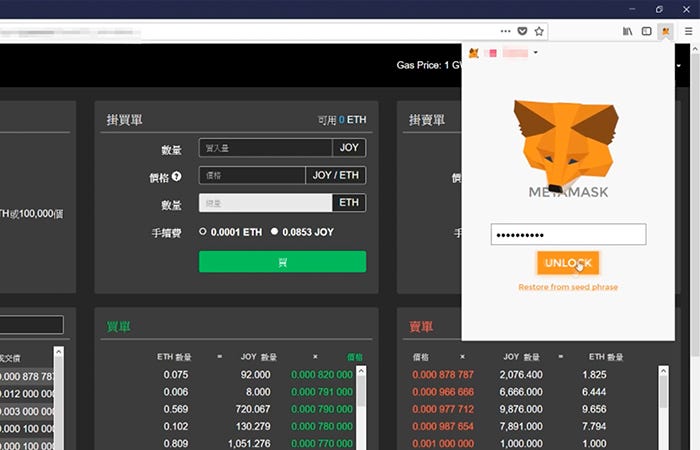Click the green buy order submit button
The image size is (700, 450).
coord(282,262)
